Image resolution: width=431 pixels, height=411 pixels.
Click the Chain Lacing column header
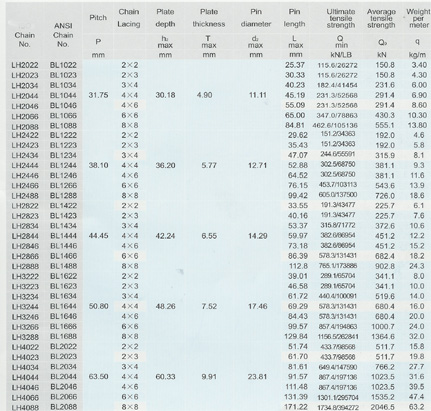pos(129,18)
